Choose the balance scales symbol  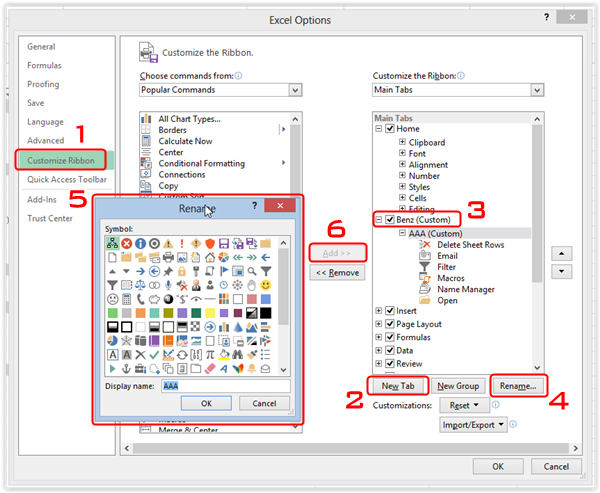point(140,286)
